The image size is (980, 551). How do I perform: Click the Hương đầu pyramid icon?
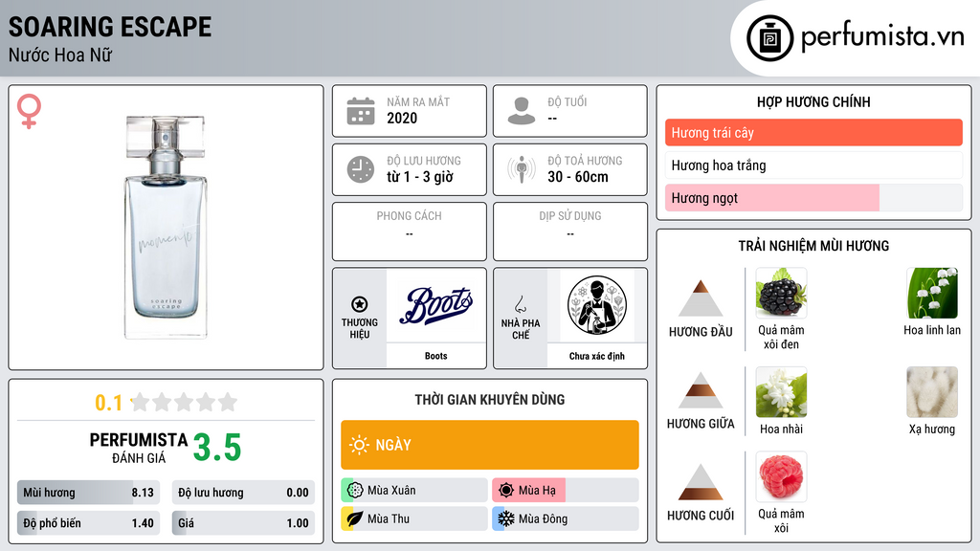701,298
